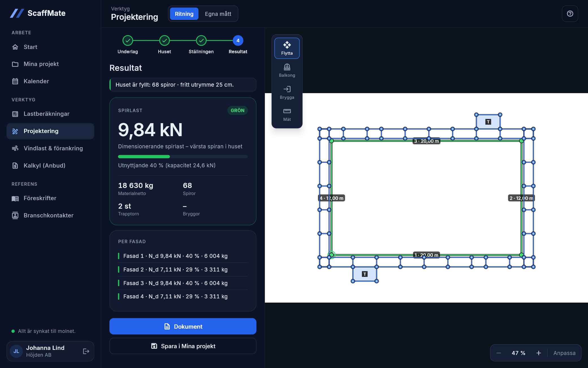Click the '2 · 12,00 m' dimension label

pyautogui.click(x=521, y=198)
